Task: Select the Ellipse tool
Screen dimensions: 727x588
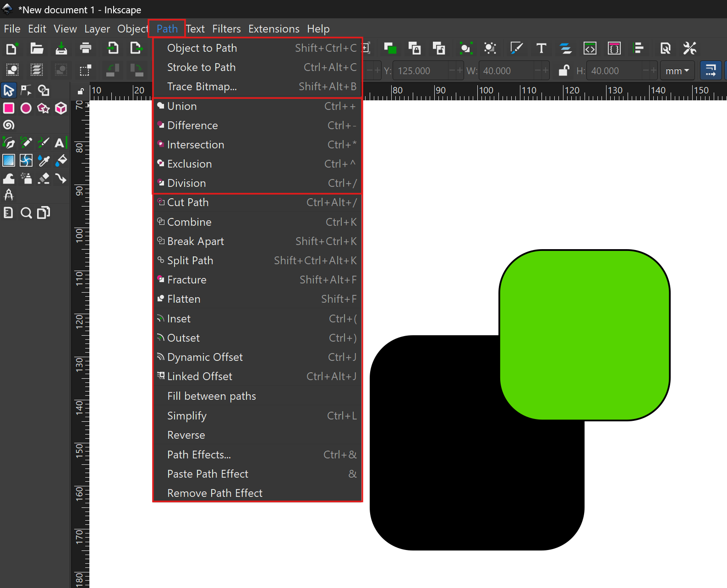Action: [x=26, y=108]
